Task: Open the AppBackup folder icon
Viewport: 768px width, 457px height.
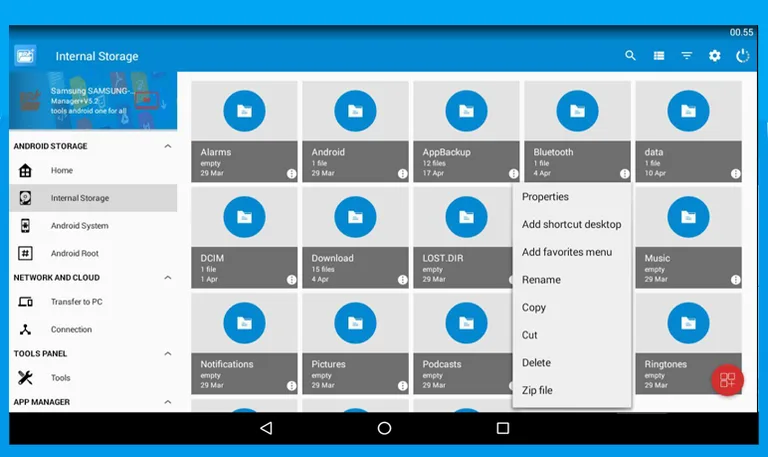Action: (x=466, y=111)
